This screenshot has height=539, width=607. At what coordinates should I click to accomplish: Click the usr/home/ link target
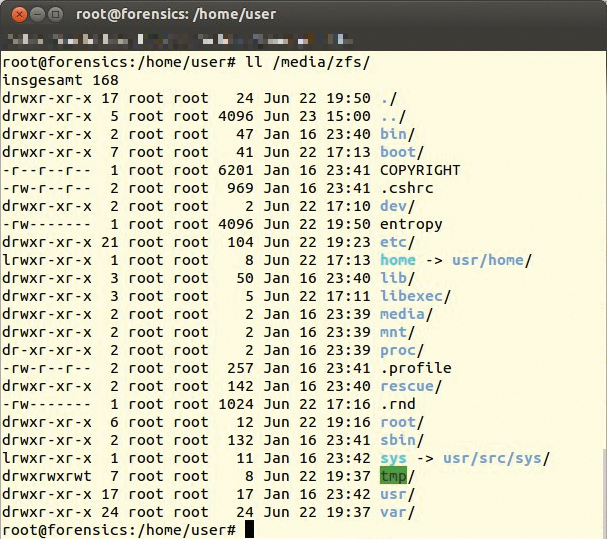point(492,260)
